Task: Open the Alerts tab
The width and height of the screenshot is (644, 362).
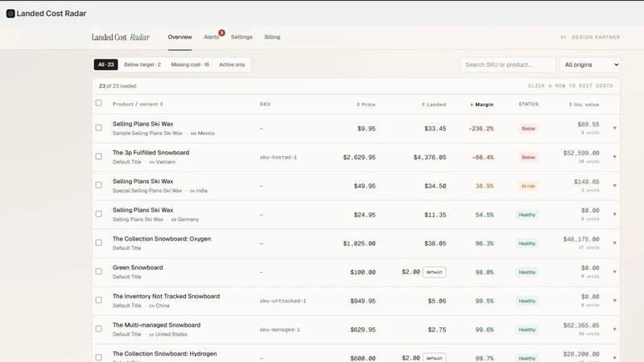Action: coord(212,37)
